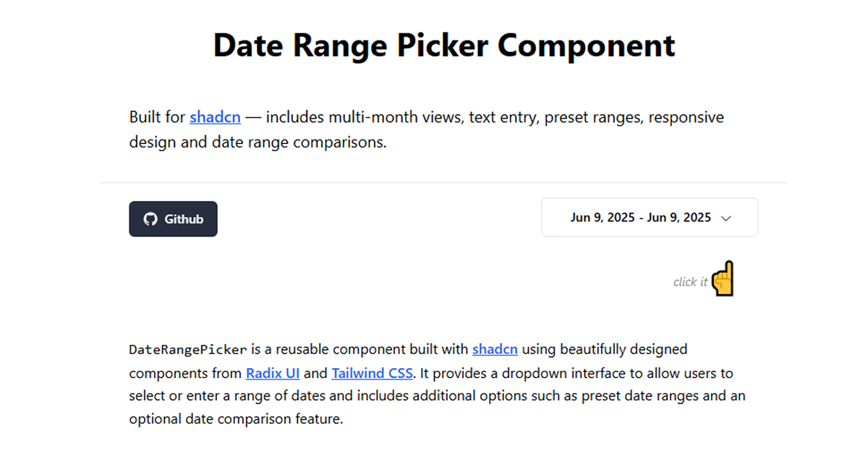868x454 pixels.
Task: Click "design and date range comparisons." text
Action: point(258,142)
